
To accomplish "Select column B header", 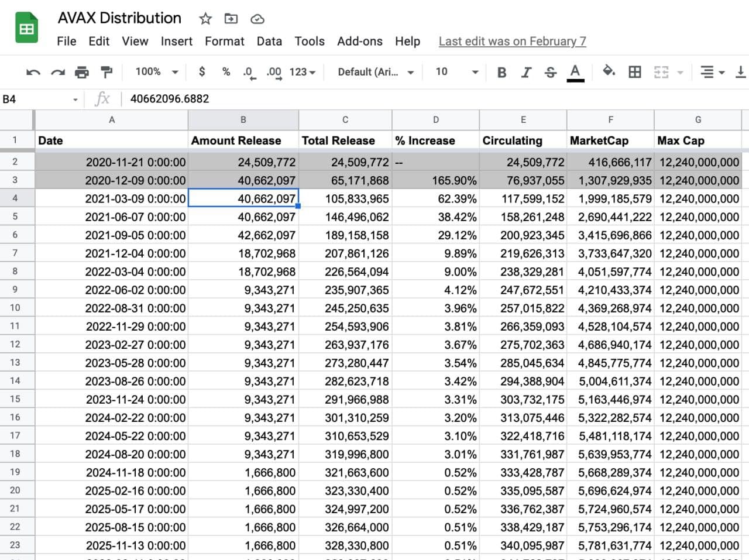I will click(243, 120).
